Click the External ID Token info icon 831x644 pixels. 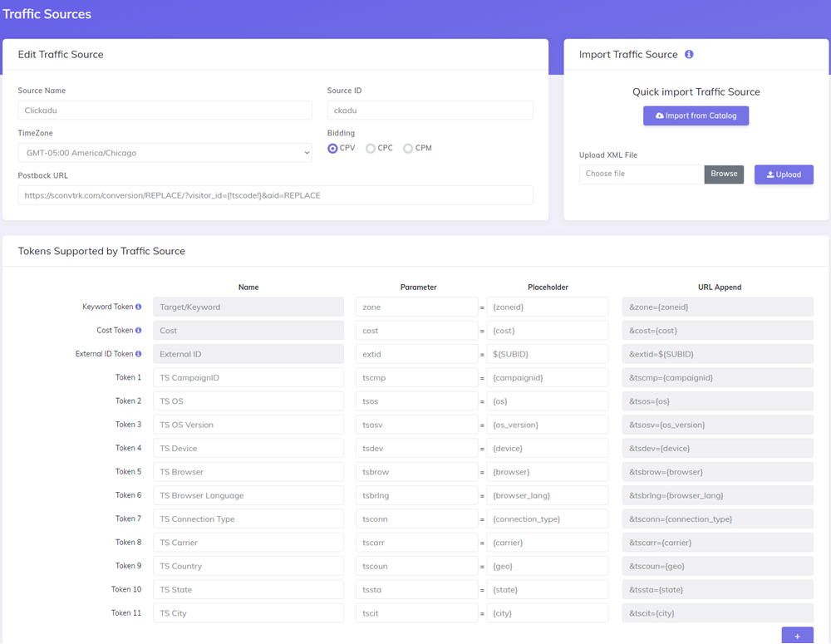click(139, 354)
